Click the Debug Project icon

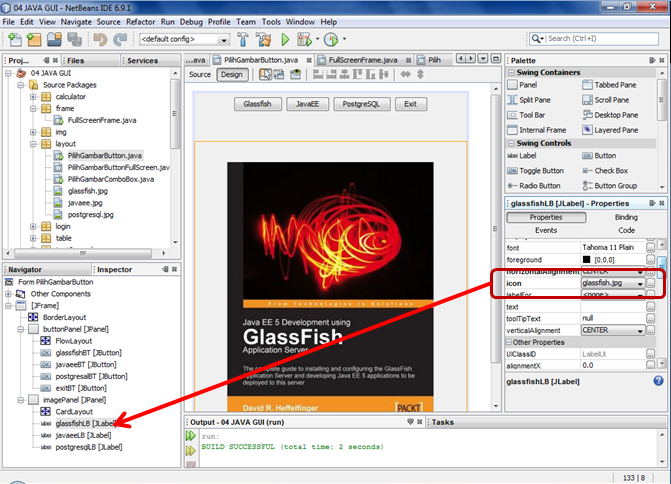(305, 39)
